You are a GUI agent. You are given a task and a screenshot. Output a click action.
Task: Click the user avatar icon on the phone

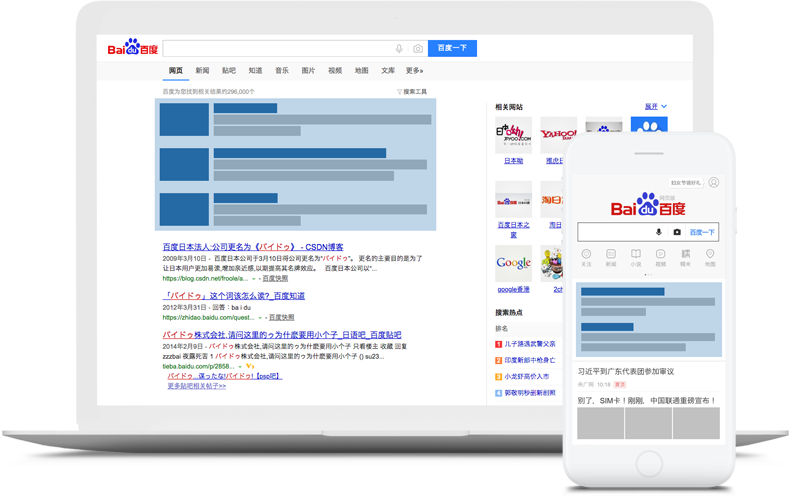713,182
